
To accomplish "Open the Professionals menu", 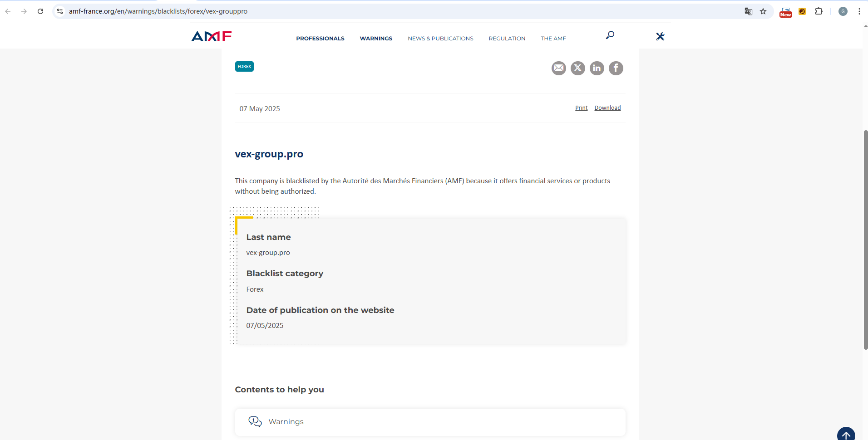I will [x=320, y=39].
